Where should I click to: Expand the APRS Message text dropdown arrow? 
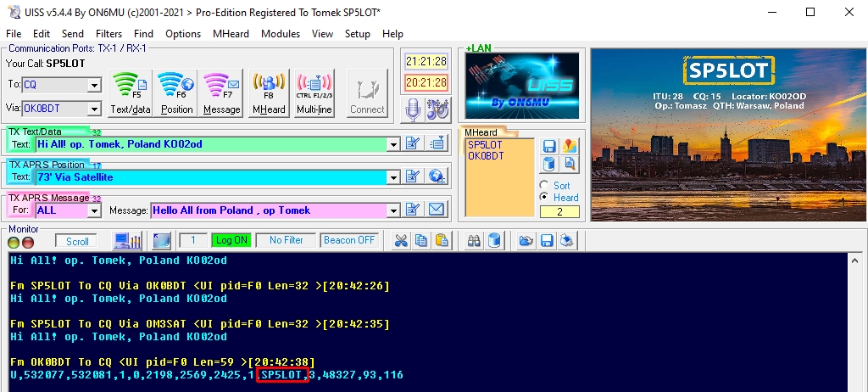pyautogui.click(x=393, y=210)
